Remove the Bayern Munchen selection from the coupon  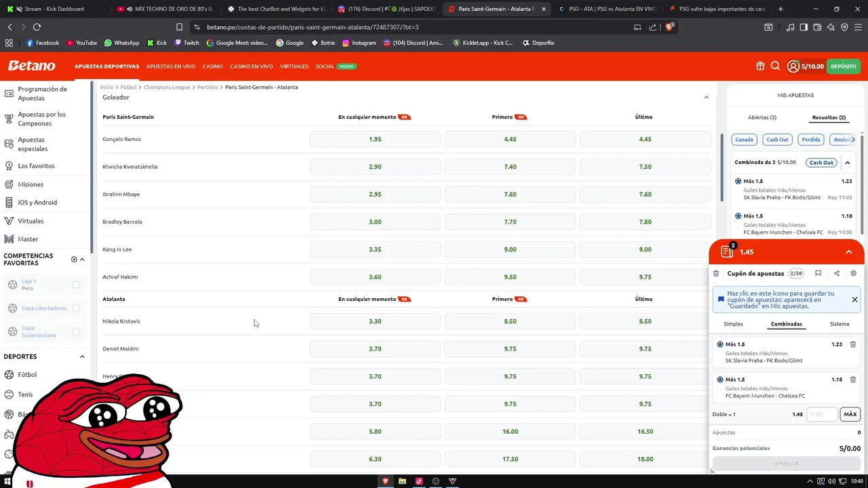(853, 380)
